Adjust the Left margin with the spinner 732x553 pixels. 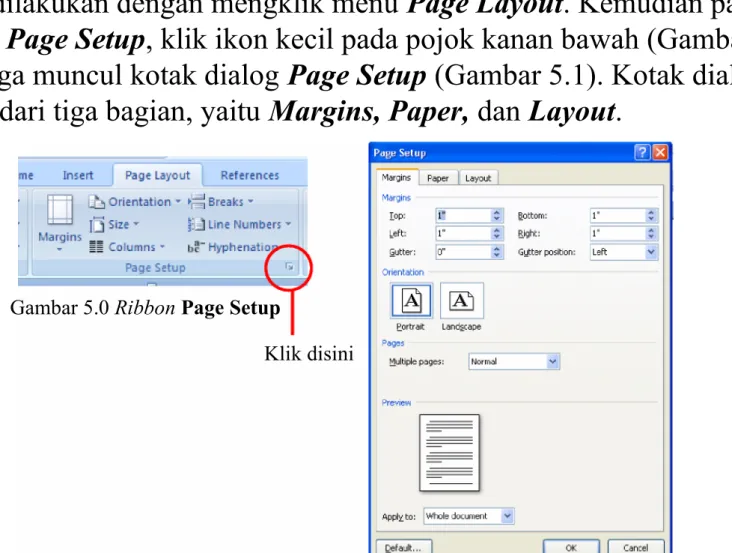(497, 233)
